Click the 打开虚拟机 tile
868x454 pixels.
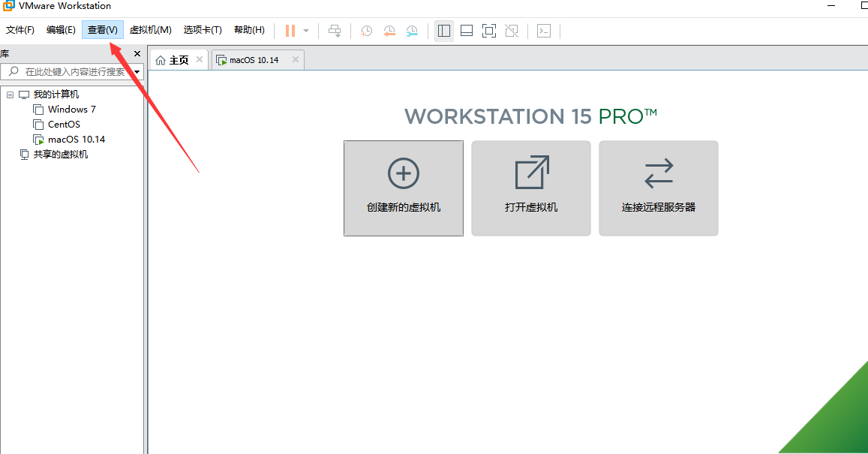click(531, 188)
